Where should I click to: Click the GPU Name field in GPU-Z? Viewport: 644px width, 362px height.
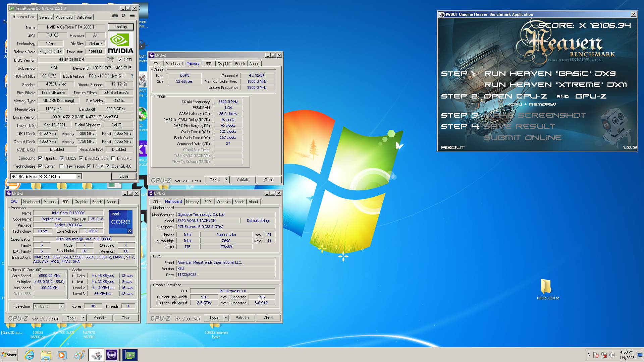coord(71,27)
